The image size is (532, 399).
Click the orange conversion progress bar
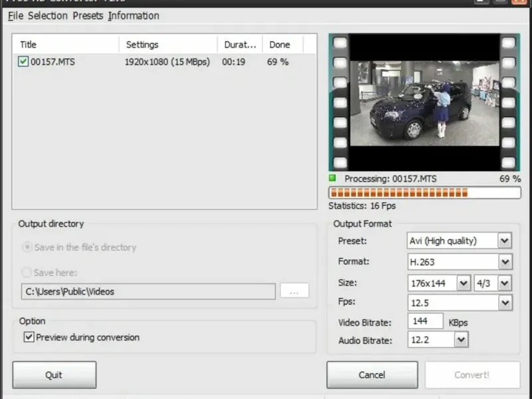pyautogui.click(x=424, y=193)
